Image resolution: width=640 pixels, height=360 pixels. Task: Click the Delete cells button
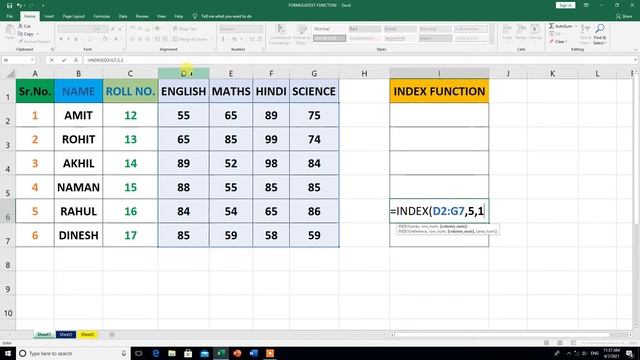tap(521, 32)
